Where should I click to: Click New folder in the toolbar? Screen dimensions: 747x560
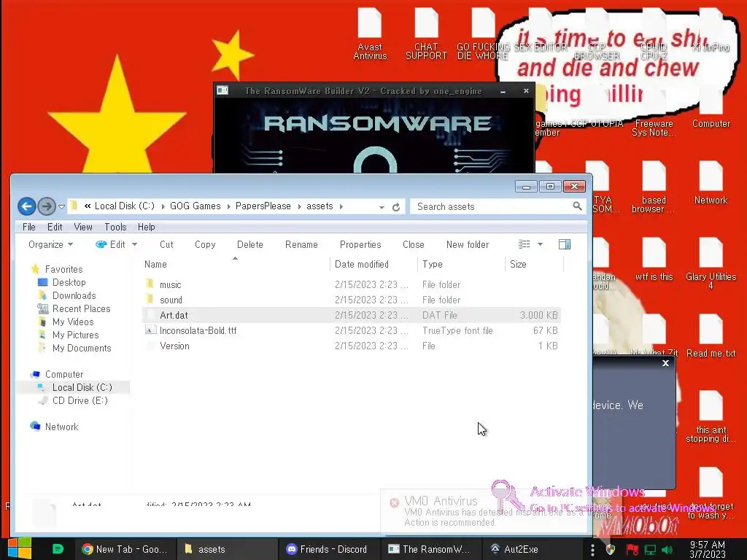pyautogui.click(x=468, y=244)
